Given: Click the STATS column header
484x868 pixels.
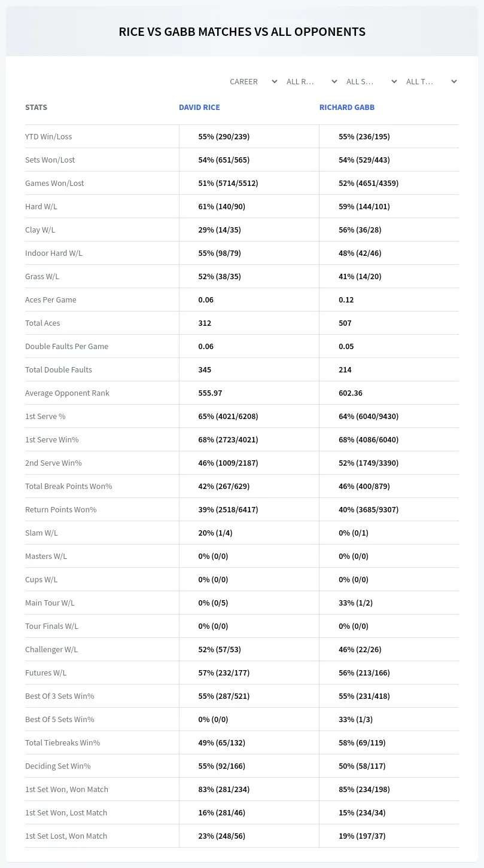Looking at the screenshot, I should point(36,108).
